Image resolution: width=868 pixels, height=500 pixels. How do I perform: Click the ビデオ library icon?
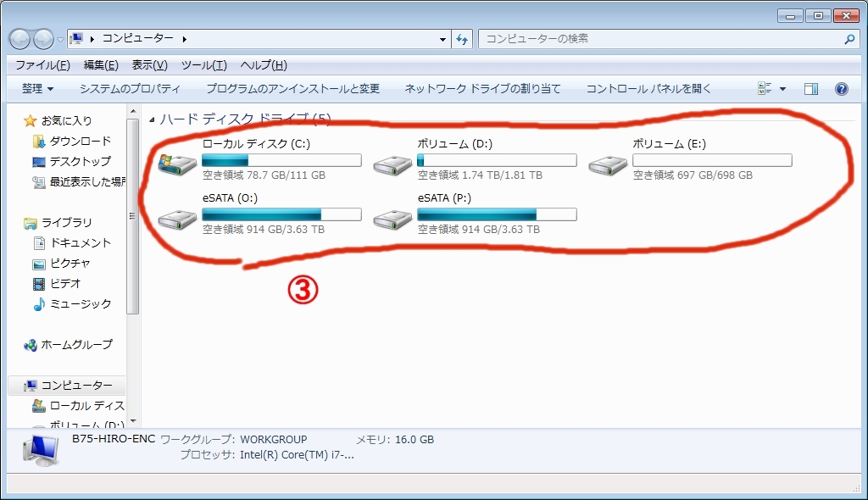39,284
